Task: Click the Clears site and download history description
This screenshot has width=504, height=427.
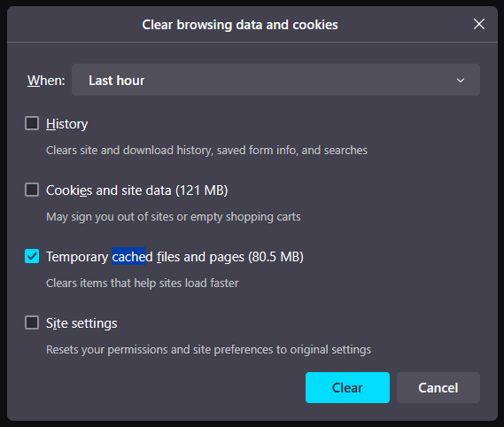Action: point(206,151)
